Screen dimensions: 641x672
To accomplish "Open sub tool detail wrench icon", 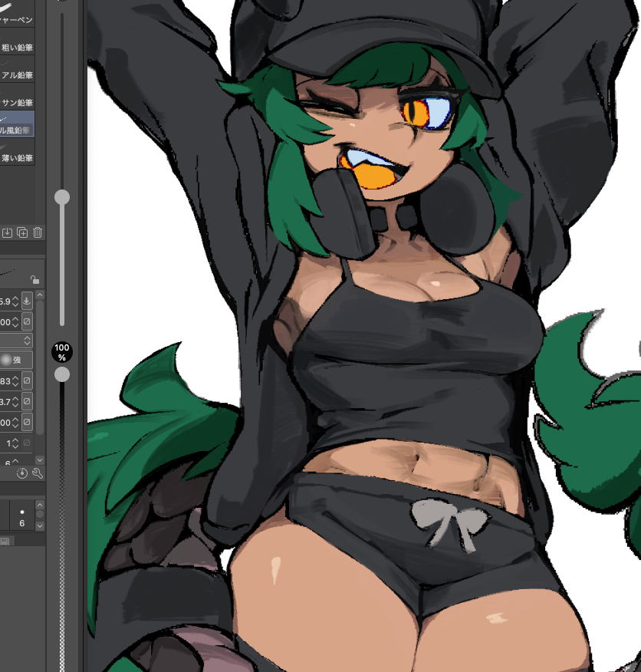I will [x=37, y=473].
